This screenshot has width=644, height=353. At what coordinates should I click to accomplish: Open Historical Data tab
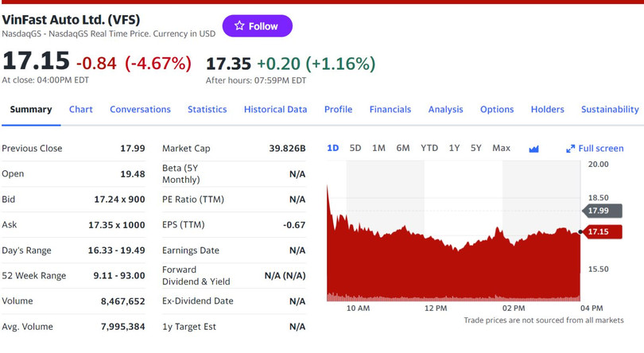tap(275, 110)
